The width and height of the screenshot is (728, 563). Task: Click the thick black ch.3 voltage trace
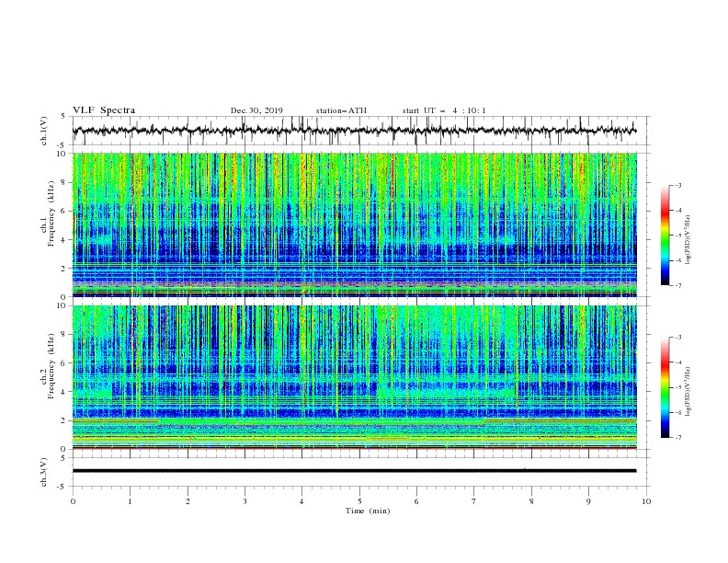click(354, 471)
